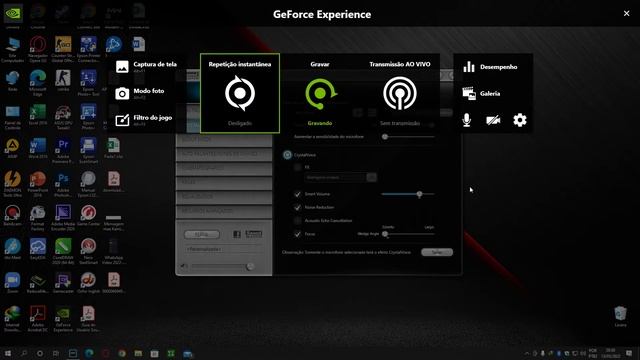
Task: Open the Windows Start menu
Action: pyautogui.click(x=7, y=353)
